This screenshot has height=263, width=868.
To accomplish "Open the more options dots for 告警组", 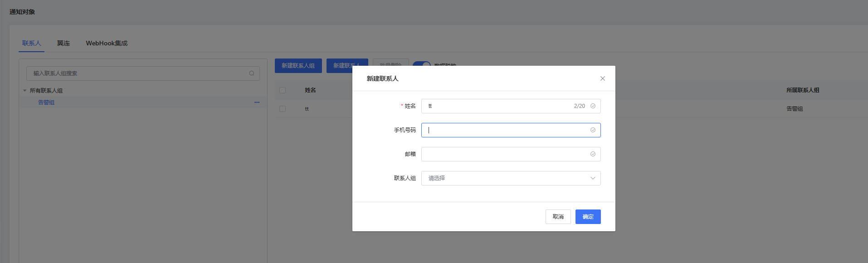I will tap(257, 102).
